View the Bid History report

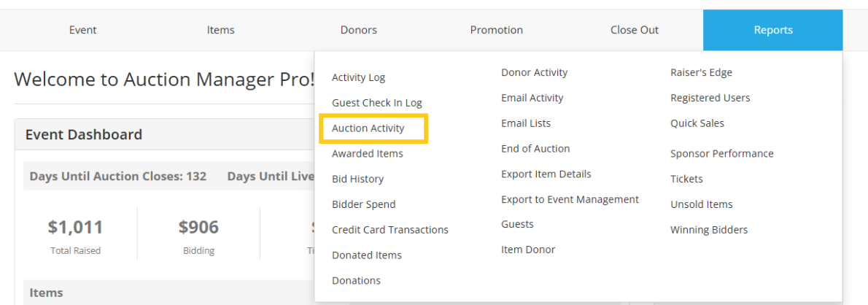(x=357, y=179)
